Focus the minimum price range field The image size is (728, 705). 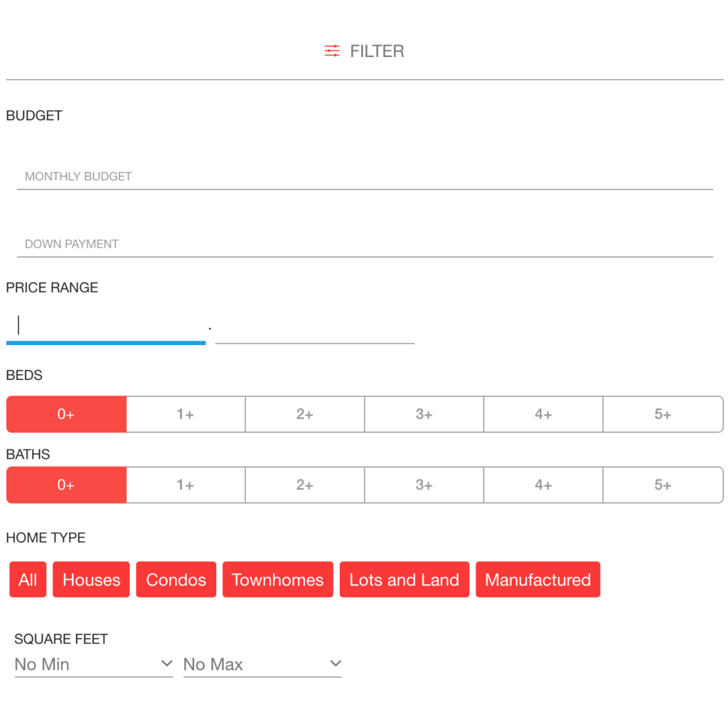click(106, 327)
